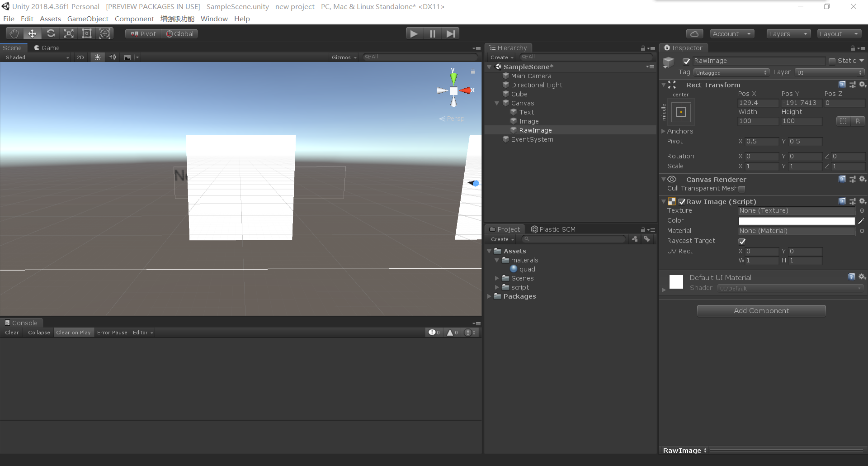Select the Hand tool in toolbar
Image resolution: width=868 pixels, height=466 pixels.
pyautogui.click(x=14, y=33)
